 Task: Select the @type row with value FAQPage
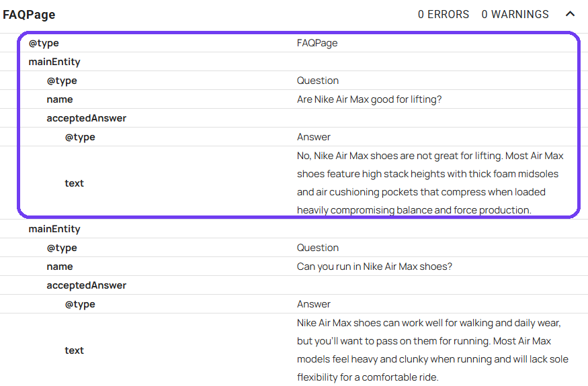44,43
